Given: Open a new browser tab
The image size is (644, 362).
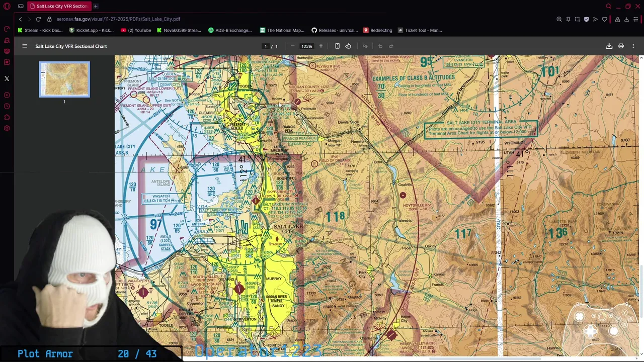Looking at the screenshot, I should (96, 6).
